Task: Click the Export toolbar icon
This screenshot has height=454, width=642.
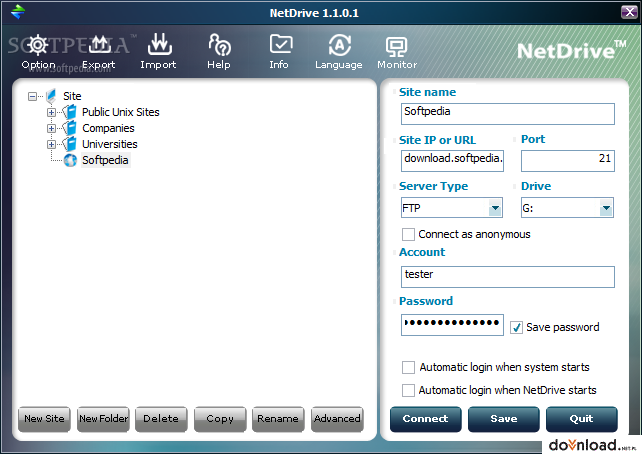Action: coord(99,45)
